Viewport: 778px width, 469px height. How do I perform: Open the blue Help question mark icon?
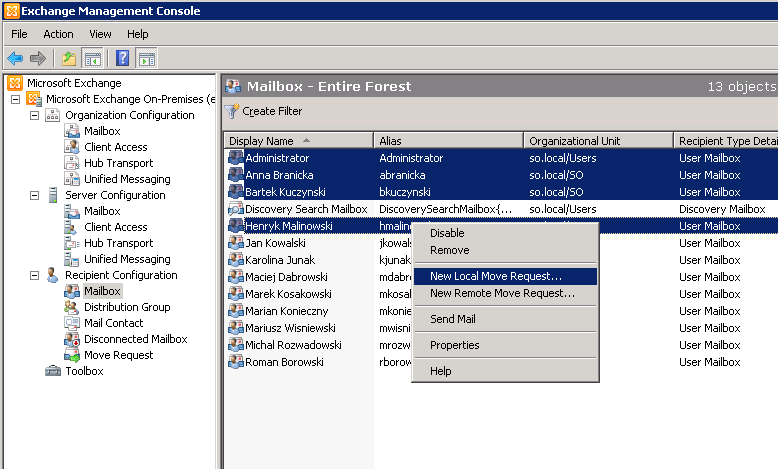122,58
